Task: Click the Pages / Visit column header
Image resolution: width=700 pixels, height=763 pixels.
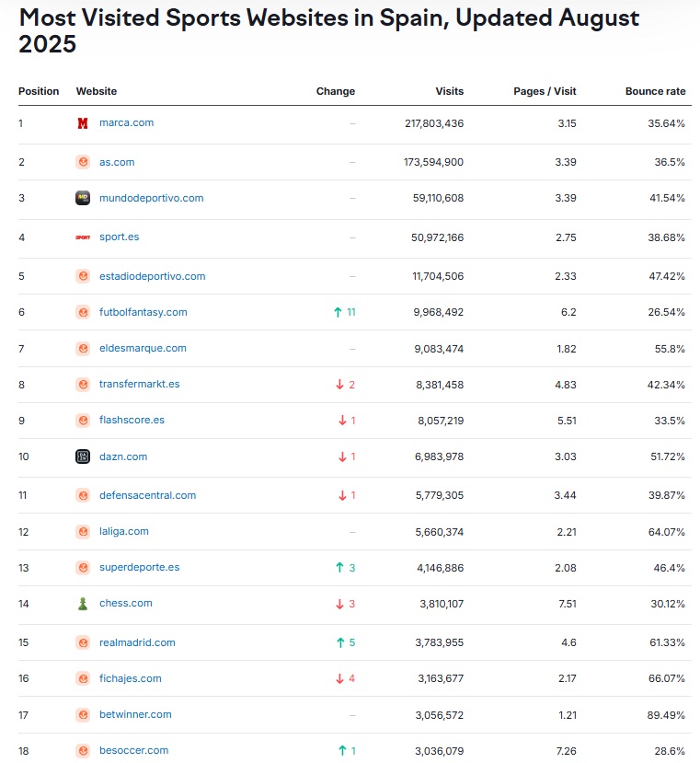Action: (x=545, y=91)
